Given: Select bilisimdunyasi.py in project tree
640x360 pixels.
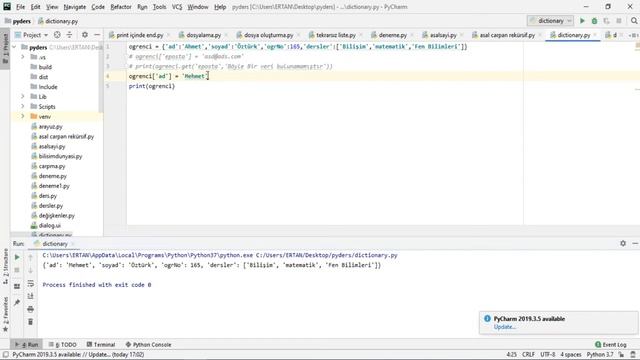Looking at the screenshot, I should 60,156.
